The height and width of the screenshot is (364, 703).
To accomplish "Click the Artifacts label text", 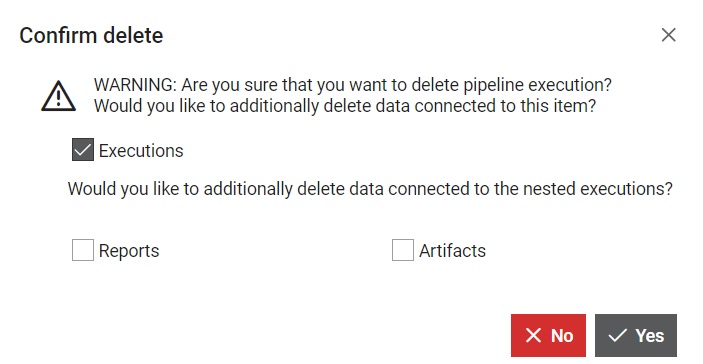I will 452,251.
